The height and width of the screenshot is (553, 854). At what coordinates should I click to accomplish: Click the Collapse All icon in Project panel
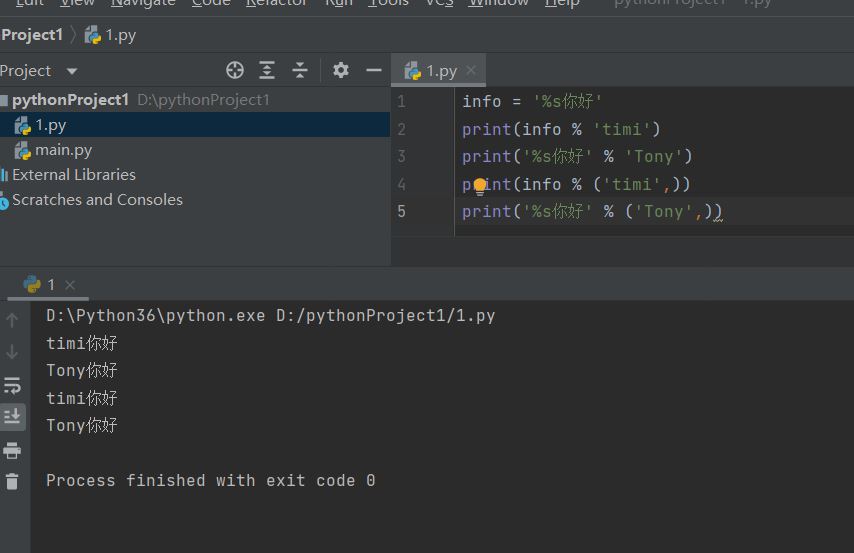pos(300,70)
